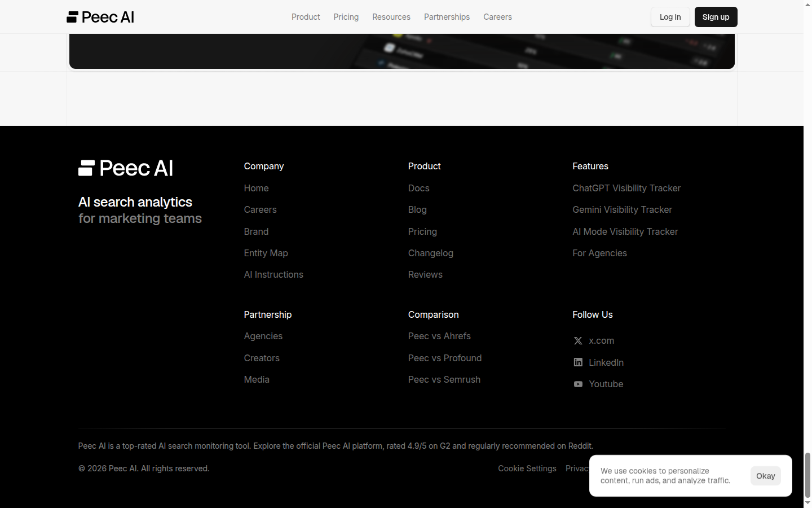Open Pricing link in footer Product column
Screen dimensions: 812x508
422,231
